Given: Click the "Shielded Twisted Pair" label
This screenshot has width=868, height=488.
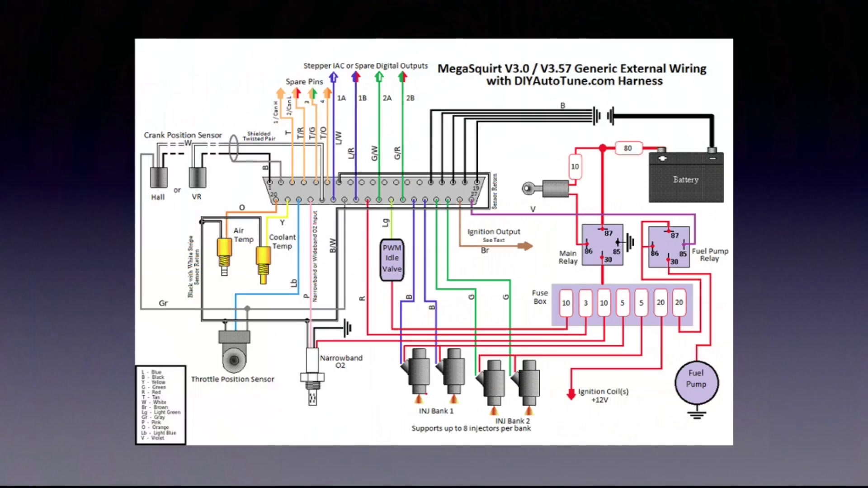Looking at the screenshot, I should point(259,136).
